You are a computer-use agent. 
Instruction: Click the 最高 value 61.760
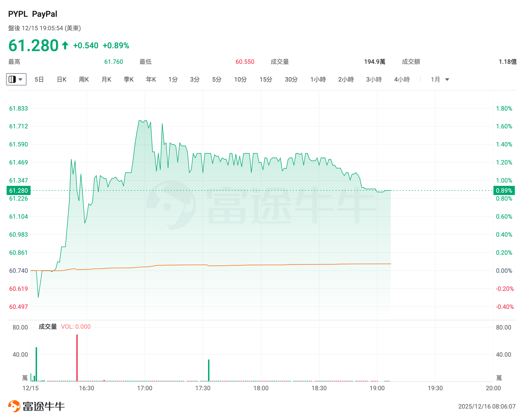113,62
